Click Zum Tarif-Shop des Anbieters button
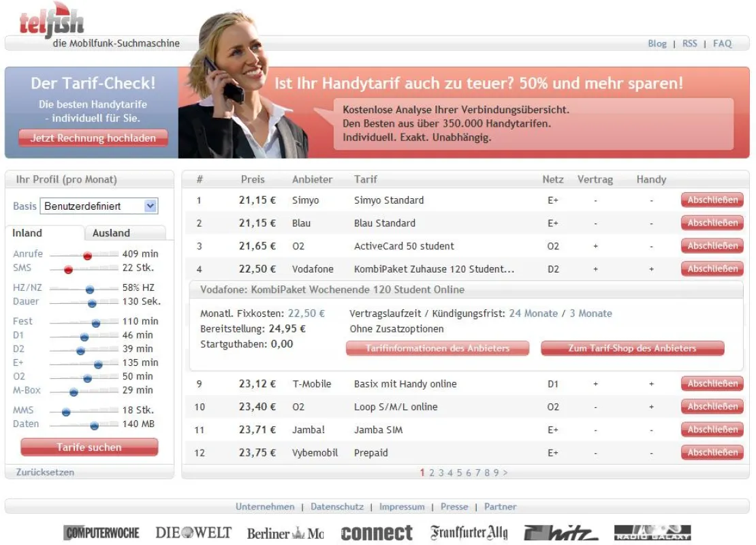 pyautogui.click(x=632, y=348)
